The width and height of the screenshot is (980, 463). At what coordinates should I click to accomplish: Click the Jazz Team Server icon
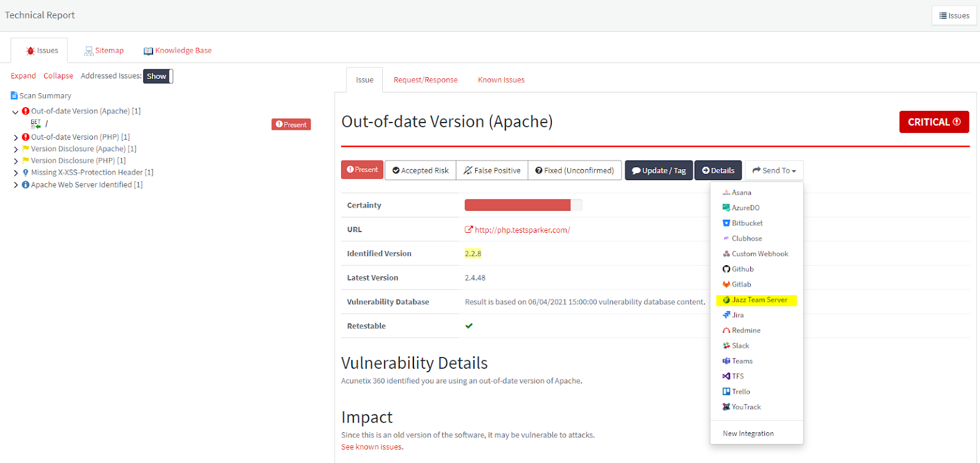pos(726,299)
